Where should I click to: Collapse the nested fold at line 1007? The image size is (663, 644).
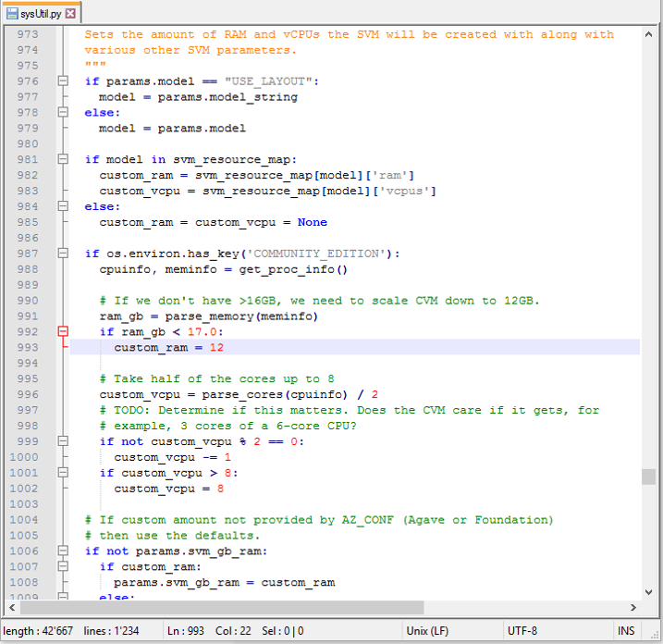(63, 567)
